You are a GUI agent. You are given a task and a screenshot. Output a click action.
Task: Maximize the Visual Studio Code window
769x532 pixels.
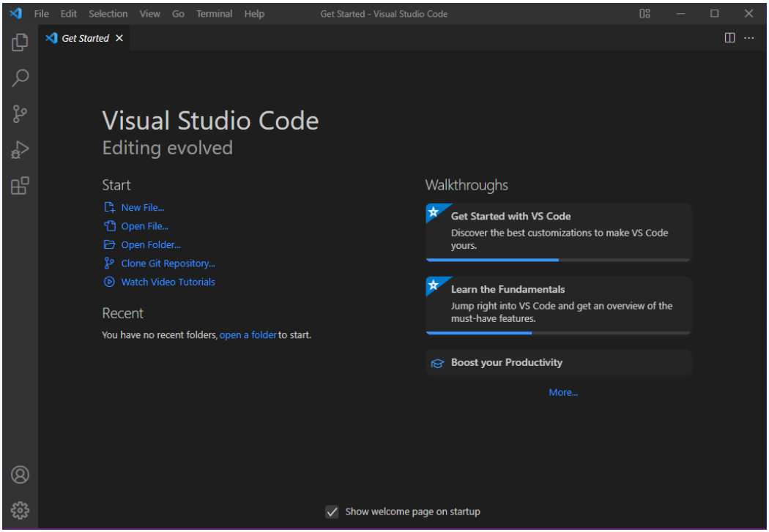(715, 14)
